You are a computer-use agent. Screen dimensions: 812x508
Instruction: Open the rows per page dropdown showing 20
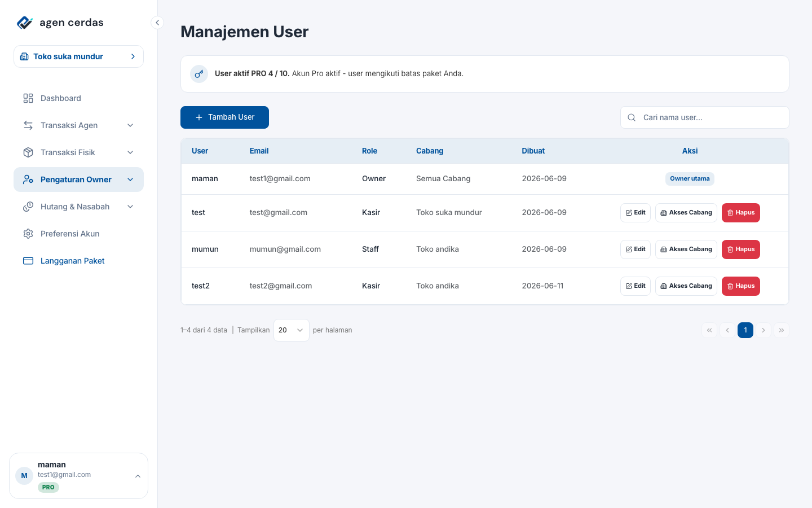click(x=291, y=330)
